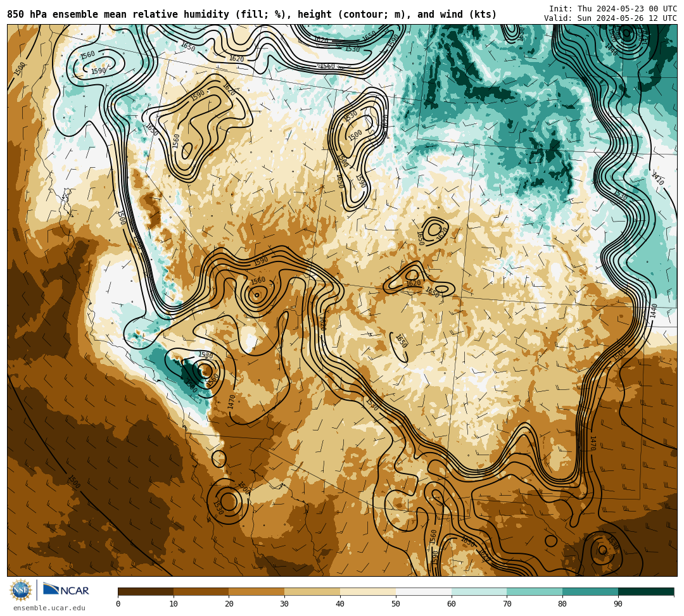The image size is (684, 616).
Task: Select the 60-70% pale teal colorbar segment
Action: 479,591
